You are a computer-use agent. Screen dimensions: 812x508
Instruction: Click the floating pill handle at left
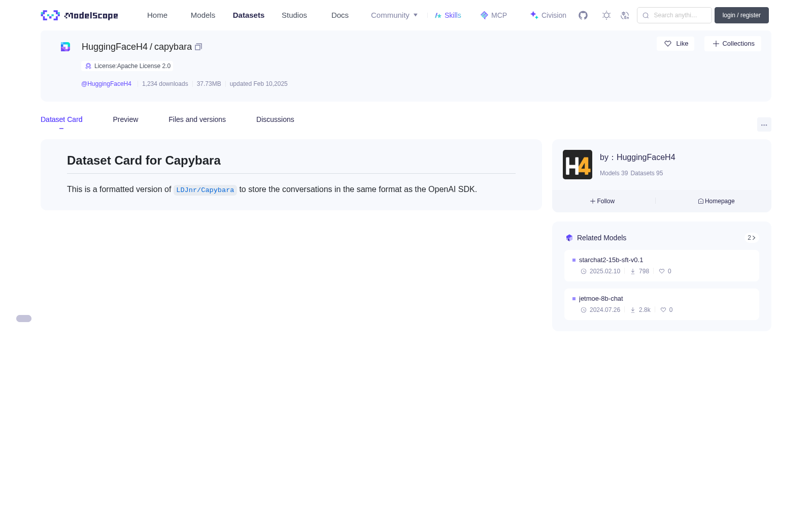point(24,319)
